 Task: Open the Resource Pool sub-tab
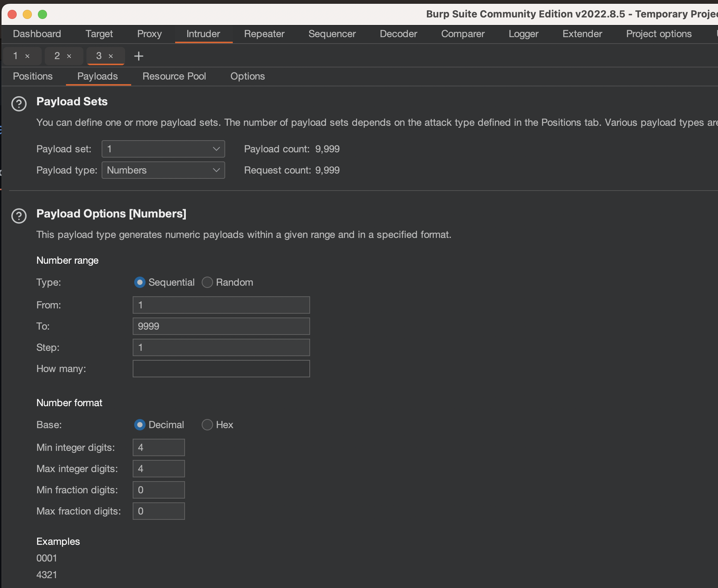click(174, 77)
